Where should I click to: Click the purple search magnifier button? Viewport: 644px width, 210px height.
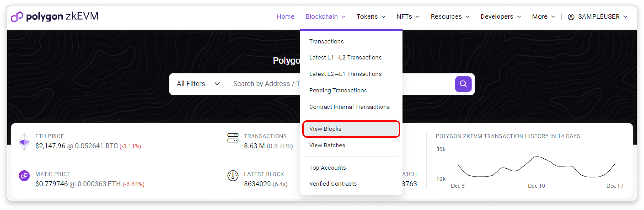point(463,84)
